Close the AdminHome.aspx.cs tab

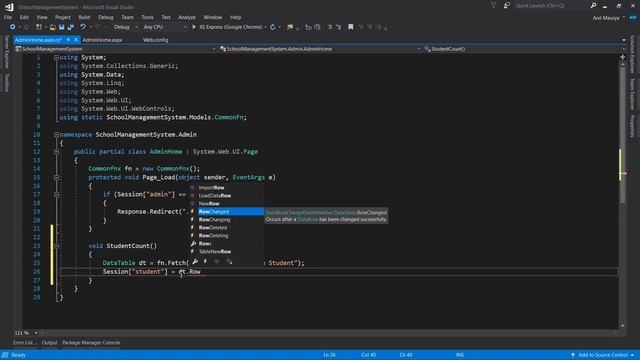click(76, 40)
